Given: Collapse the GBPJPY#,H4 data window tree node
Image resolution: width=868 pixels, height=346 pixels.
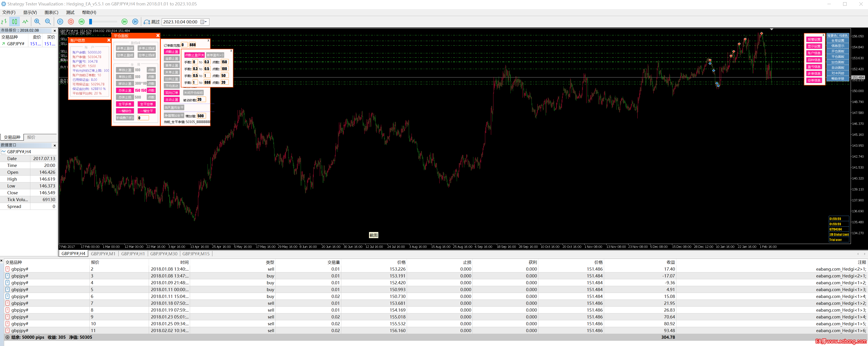Looking at the screenshot, I should (3, 152).
